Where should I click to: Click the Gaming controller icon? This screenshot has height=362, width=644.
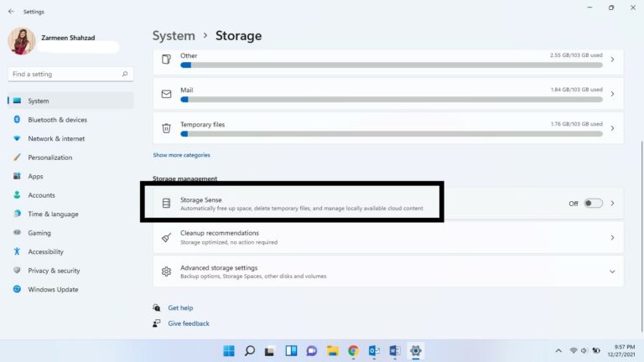click(x=17, y=232)
